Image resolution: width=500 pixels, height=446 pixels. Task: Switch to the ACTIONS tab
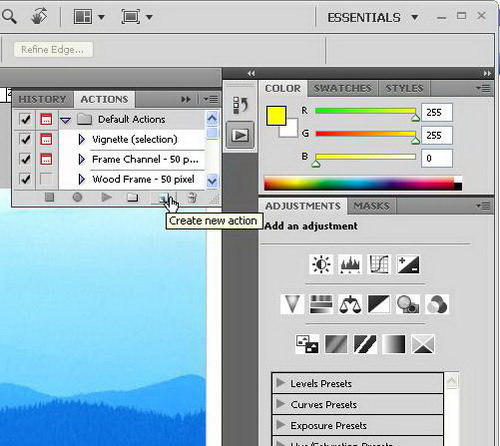(x=104, y=99)
